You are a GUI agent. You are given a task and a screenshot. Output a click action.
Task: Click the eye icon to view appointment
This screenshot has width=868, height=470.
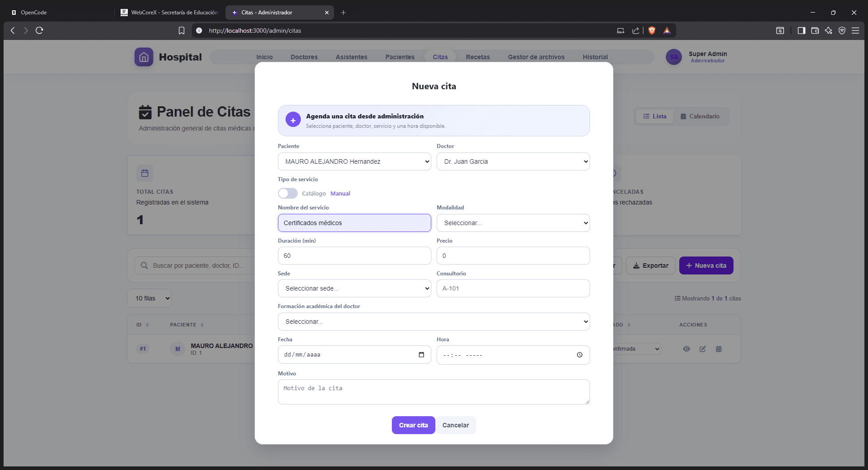[686, 349]
